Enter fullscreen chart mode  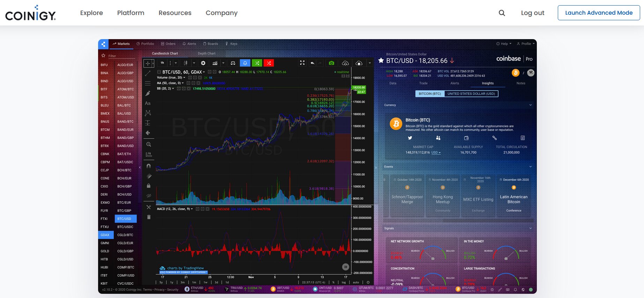pos(302,63)
